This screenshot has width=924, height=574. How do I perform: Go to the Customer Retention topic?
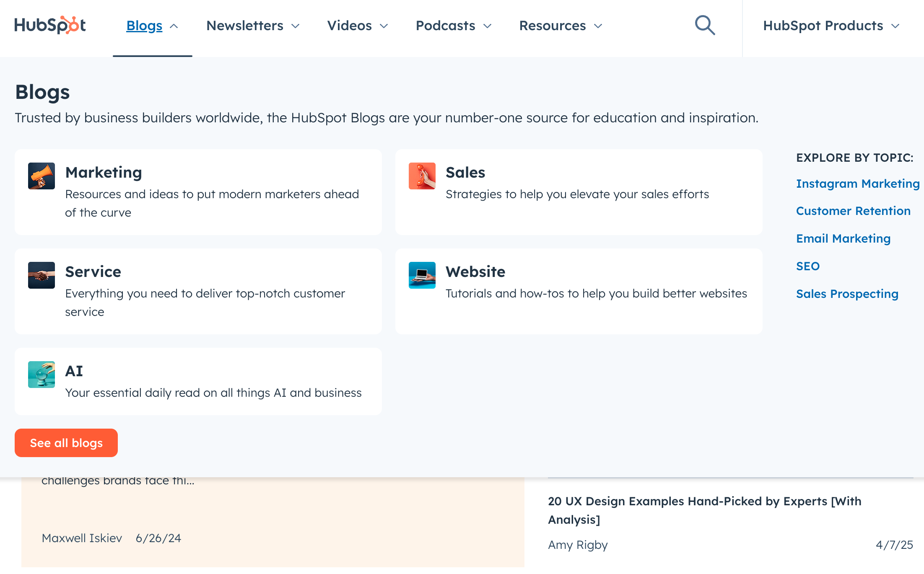point(853,211)
